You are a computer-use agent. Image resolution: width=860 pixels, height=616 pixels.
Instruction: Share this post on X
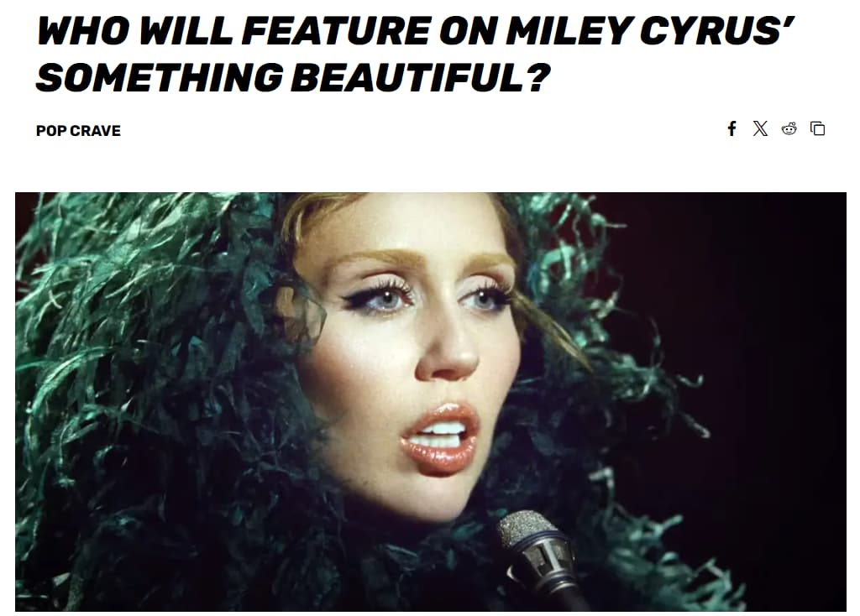tap(760, 128)
